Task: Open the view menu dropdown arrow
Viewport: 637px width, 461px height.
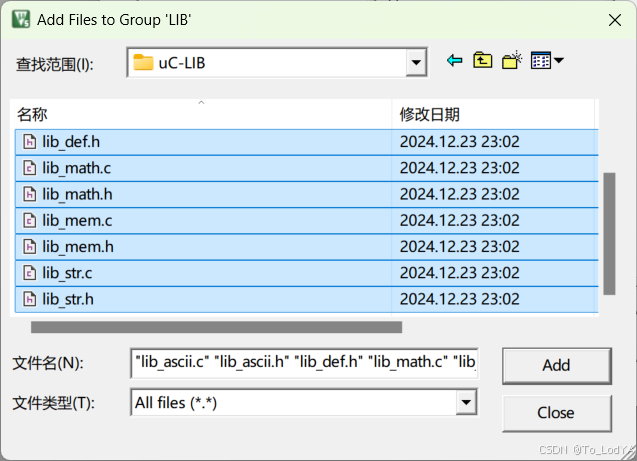Action: click(559, 61)
